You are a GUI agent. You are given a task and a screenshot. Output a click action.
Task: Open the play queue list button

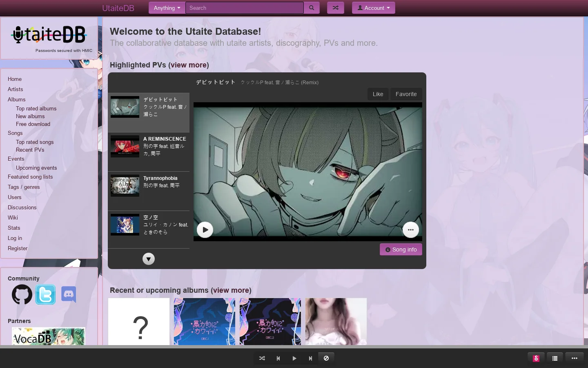point(555,358)
